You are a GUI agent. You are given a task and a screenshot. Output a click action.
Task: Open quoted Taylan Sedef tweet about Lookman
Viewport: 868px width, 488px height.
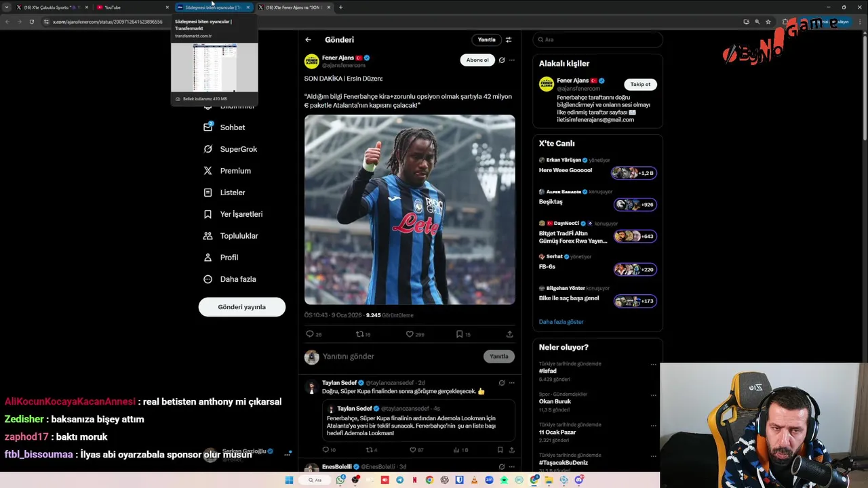click(418, 420)
